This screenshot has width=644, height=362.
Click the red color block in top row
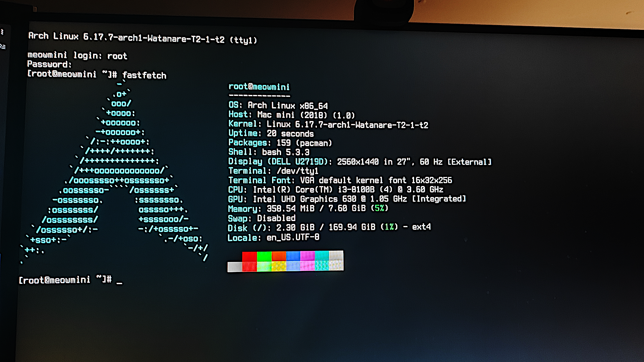coord(250,256)
